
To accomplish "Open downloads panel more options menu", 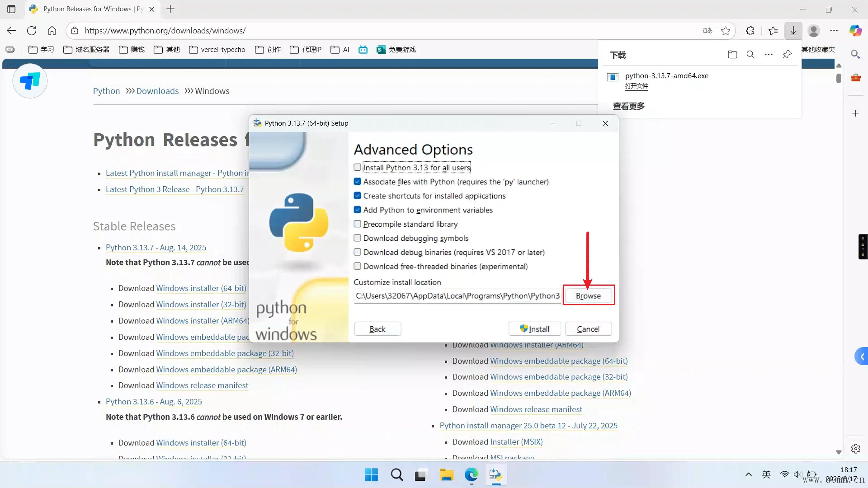I will (x=769, y=55).
